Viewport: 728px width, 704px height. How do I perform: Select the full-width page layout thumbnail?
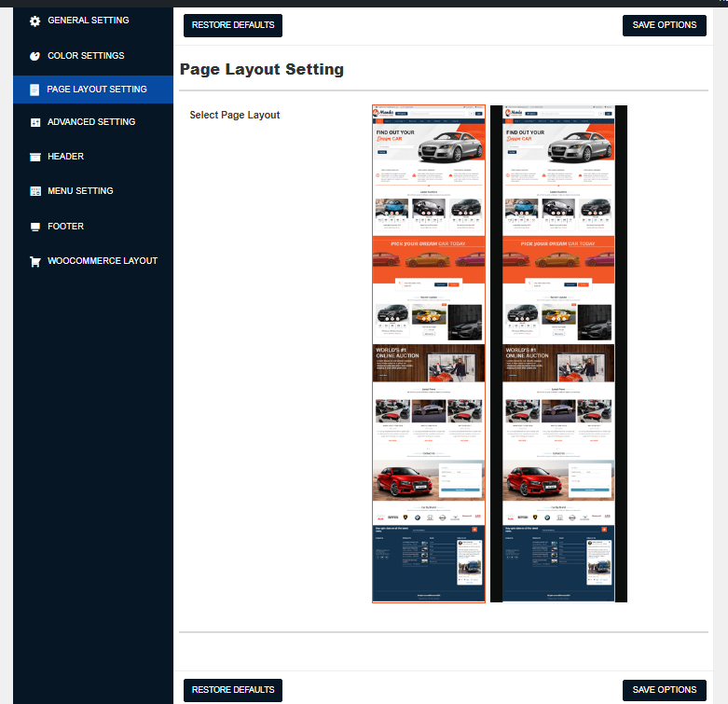point(429,354)
